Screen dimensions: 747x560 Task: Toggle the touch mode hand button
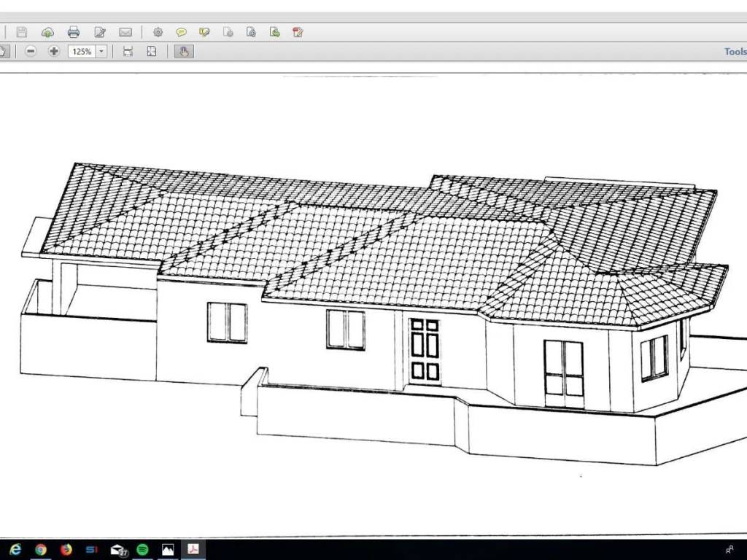(184, 51)
